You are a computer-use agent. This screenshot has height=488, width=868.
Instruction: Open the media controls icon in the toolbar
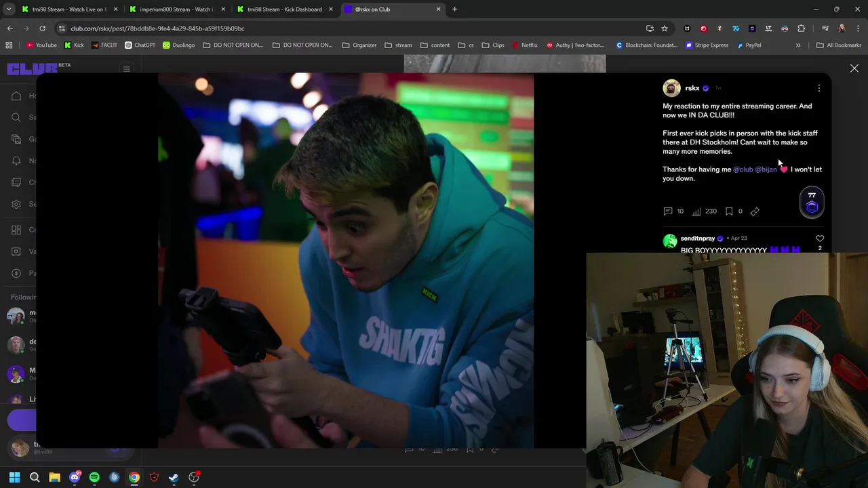[825, 28]
